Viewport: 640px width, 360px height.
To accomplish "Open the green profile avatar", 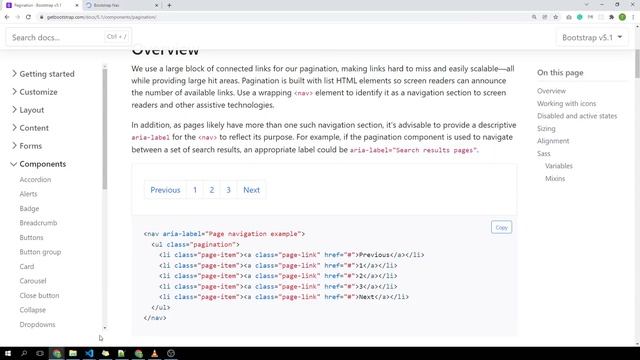I will pyautogui.click(x=622, y=17).
